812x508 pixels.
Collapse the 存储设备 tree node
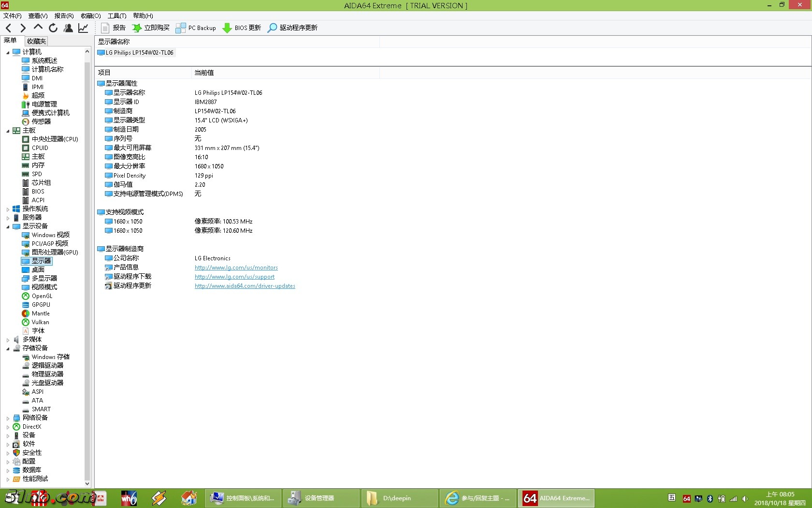(x=8, y=348)
